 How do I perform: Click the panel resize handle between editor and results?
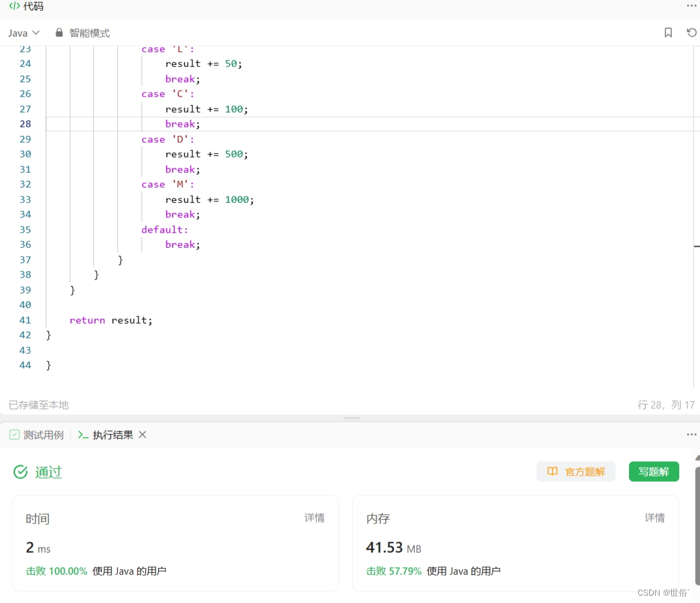click(x=352, y=418)
